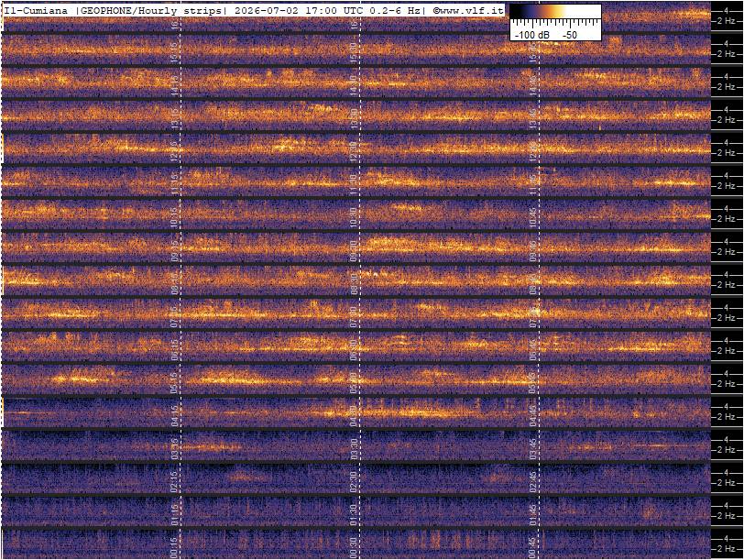Click the 02:30 time marker
The width and height of the screenshot is (744, 560).
(354, 482)
